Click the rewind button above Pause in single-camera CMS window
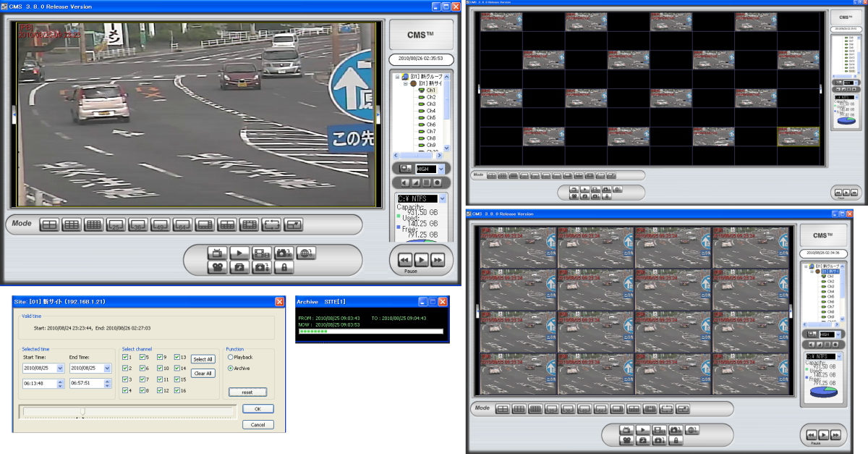Viewport: 868px width, 454px height. tap(405, 260)
